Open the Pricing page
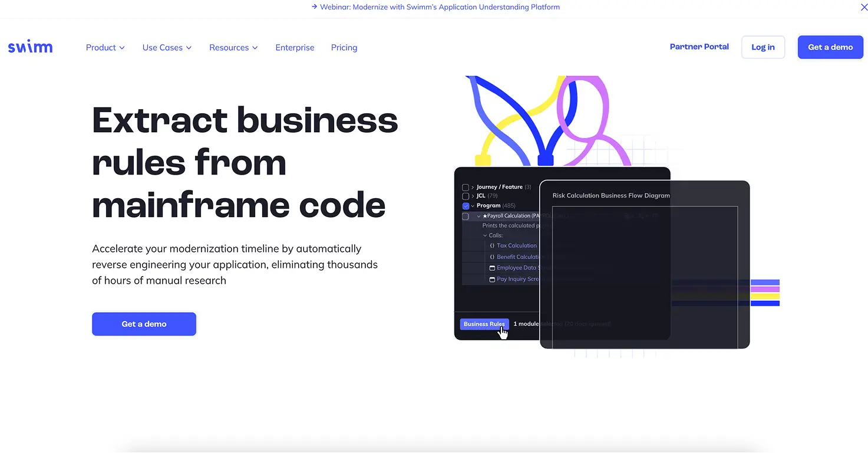868x453 pixels. 344,48
